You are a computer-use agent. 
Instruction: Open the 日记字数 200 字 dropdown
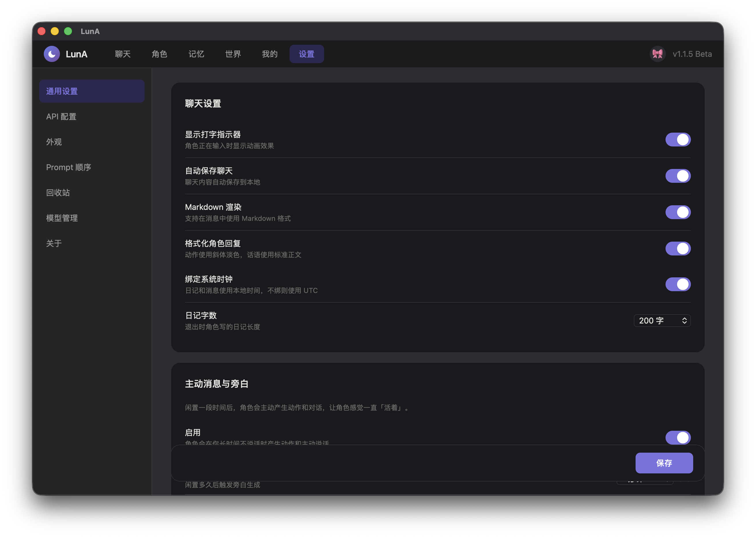click(662, 320)
